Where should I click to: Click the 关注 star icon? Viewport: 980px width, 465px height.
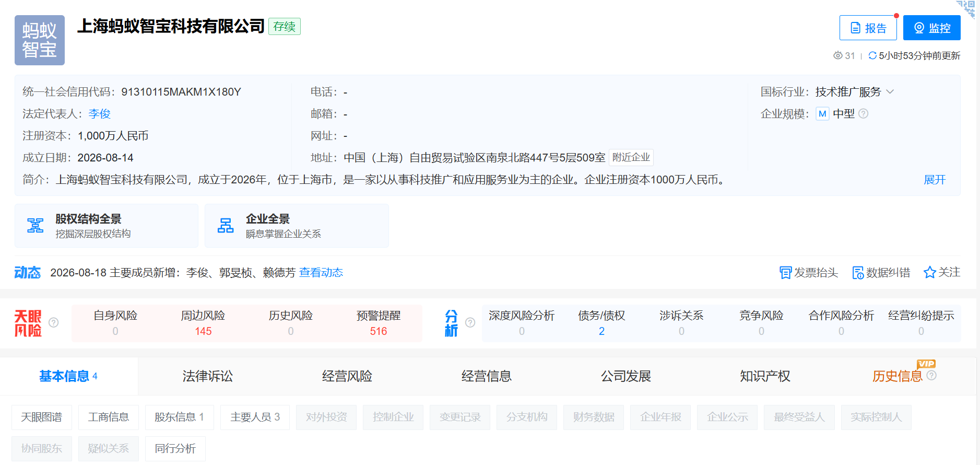coord(929,272)
